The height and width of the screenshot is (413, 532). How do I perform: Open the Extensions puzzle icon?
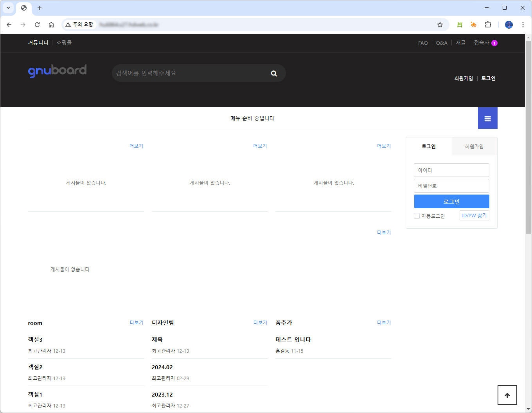coord(488,25)
